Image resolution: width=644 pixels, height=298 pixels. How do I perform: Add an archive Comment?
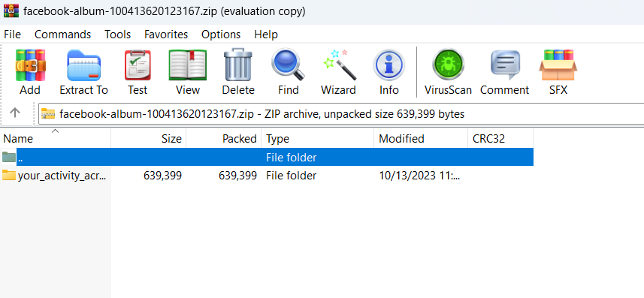click(x=505, y=65)
